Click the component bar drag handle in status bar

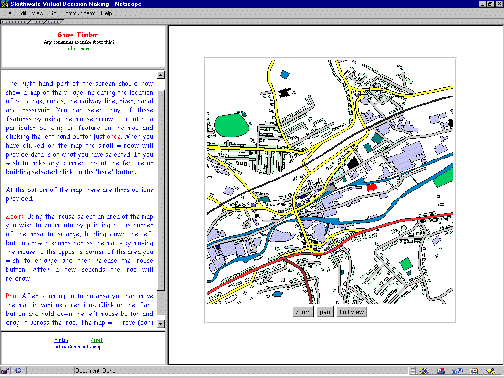coord(413,371)
